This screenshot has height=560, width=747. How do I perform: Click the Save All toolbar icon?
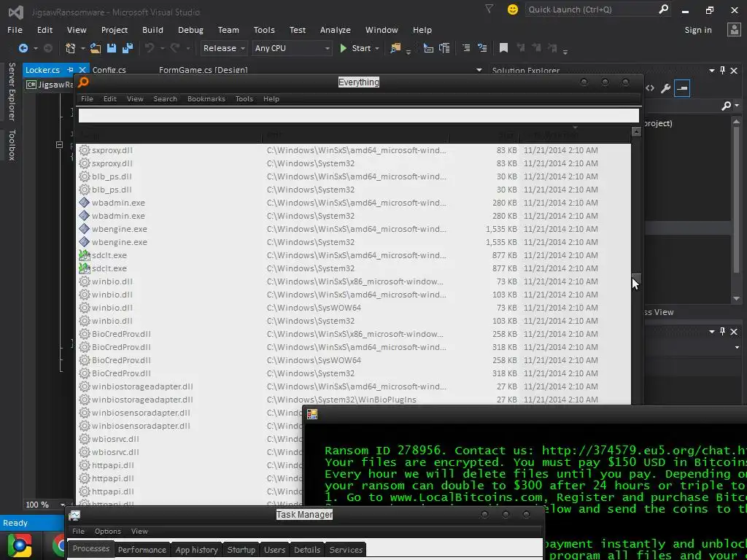click(128, 48)
